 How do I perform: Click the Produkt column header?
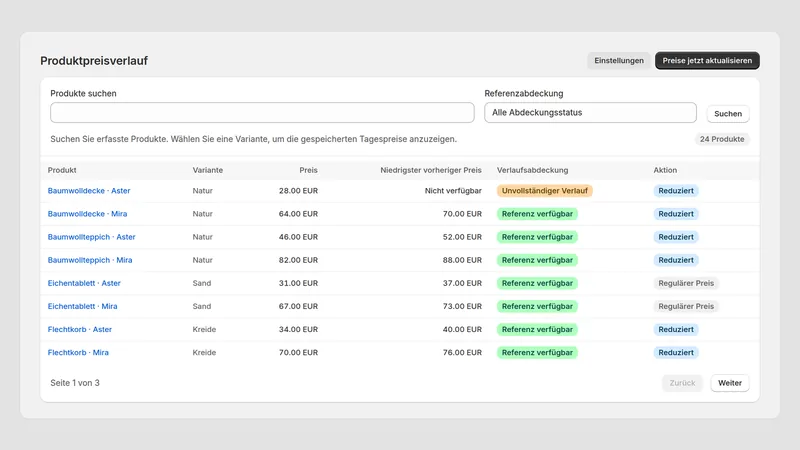[62, 170]
